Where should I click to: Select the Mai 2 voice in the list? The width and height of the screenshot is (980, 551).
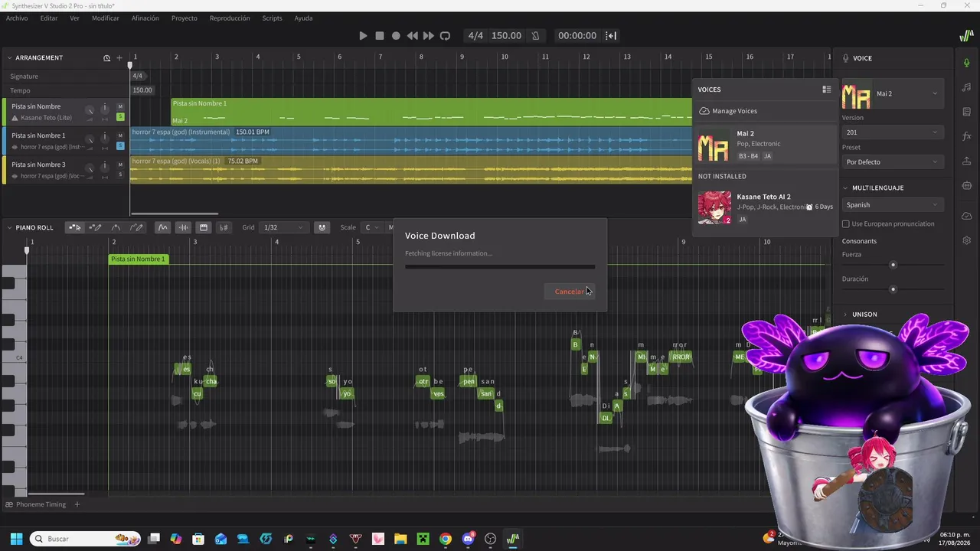pyautogui.click(x=765, y=145)
